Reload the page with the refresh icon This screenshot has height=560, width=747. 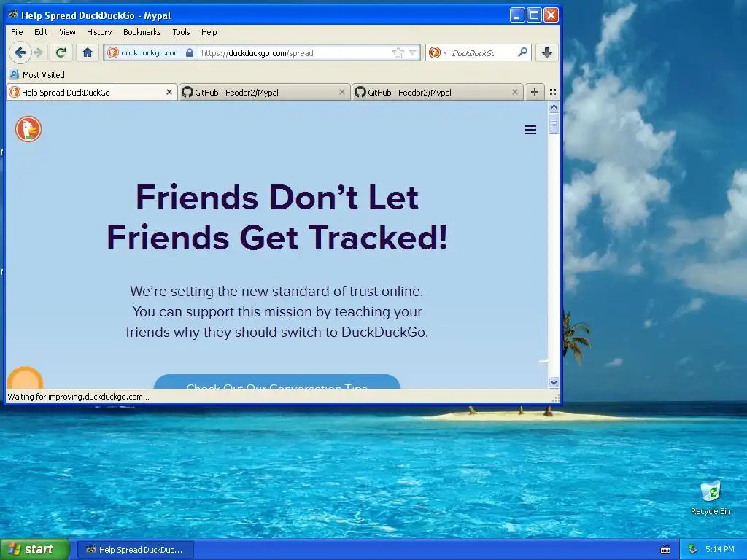61,52
